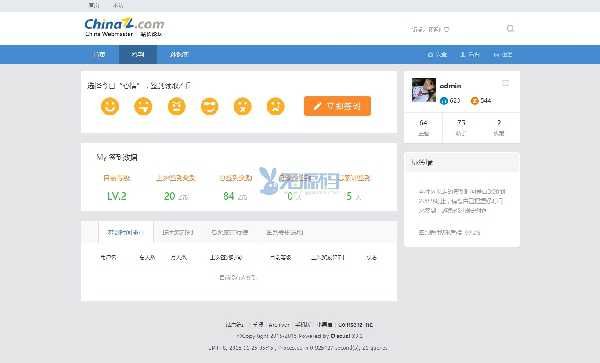Click the 2 stat in admin card
This screenshot has width=600, height=363.
(x=499, y=128)
